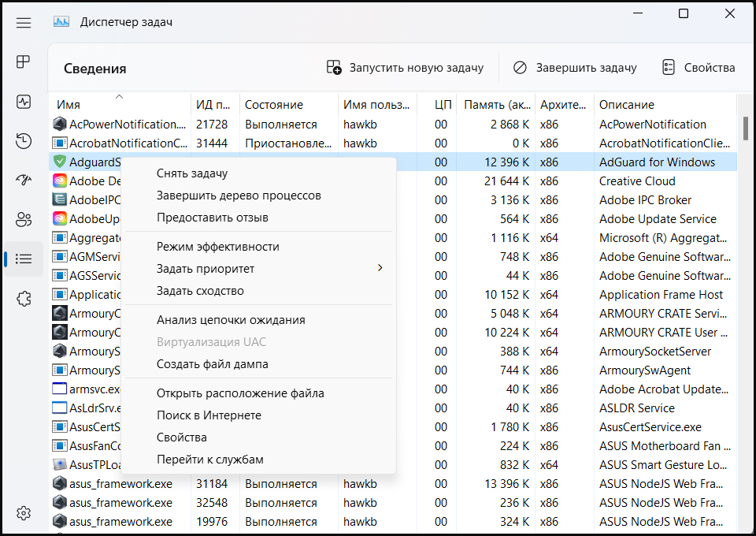
Task: Click the vertical scrollbar thumb of process list
Action: [746, 128]
